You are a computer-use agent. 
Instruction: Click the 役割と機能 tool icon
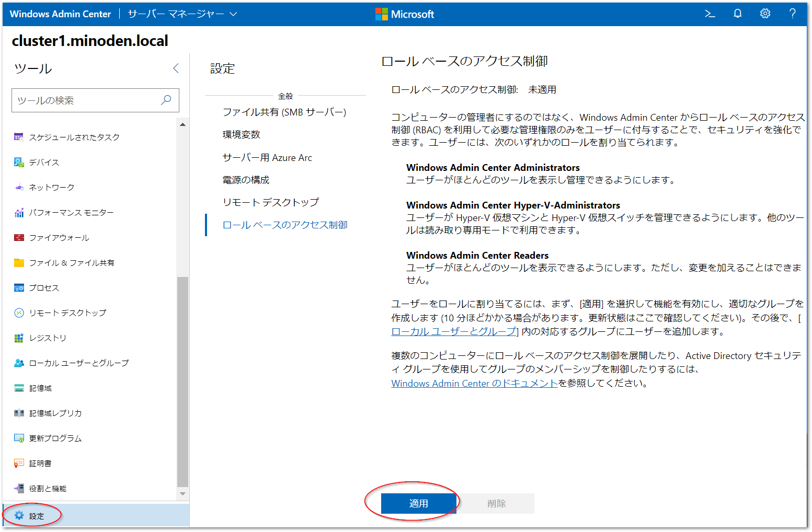point(19,488)
